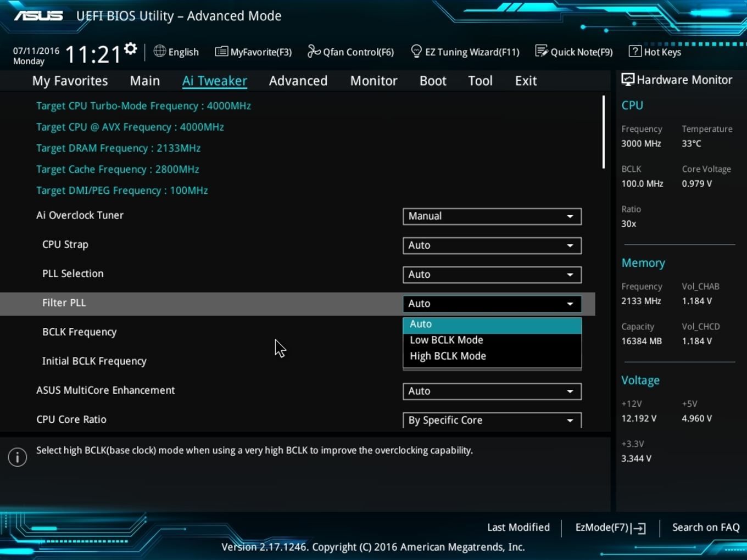The height and width of the screenshot is (560, 747).
Task: Choose Low BCLK Mode option
Action: [x=492, y=340]
